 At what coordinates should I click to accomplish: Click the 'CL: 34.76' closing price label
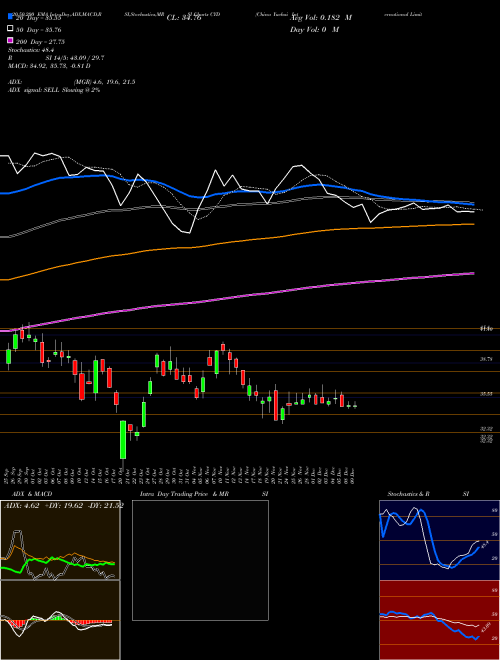[x=184, y=18]
